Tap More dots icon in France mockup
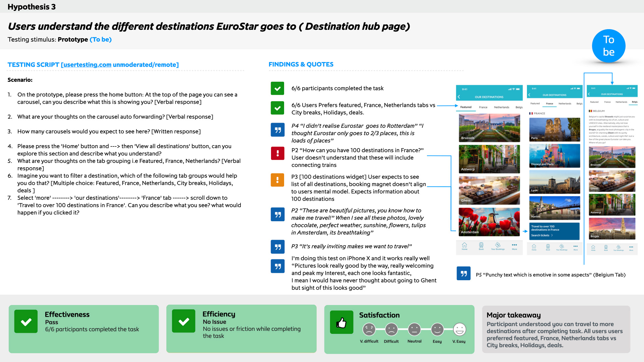The image size is (644, 362). coord(576,247)
